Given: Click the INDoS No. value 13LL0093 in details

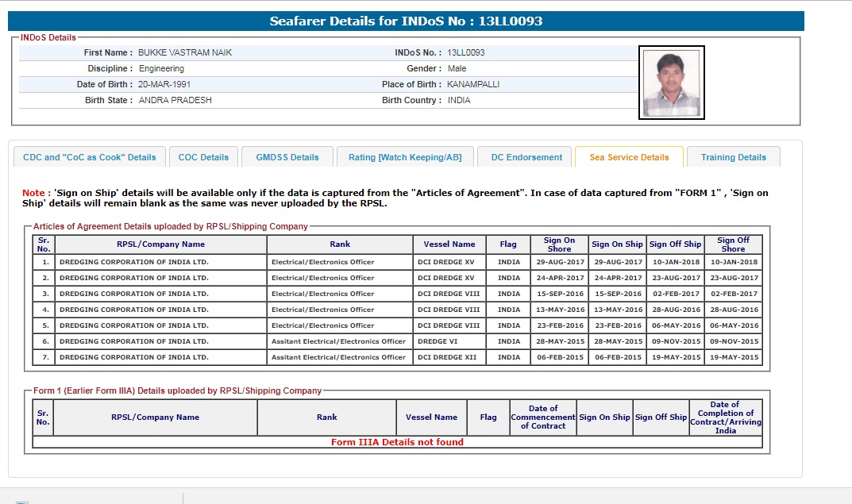Looking at the screenshot, I should 465,52.
